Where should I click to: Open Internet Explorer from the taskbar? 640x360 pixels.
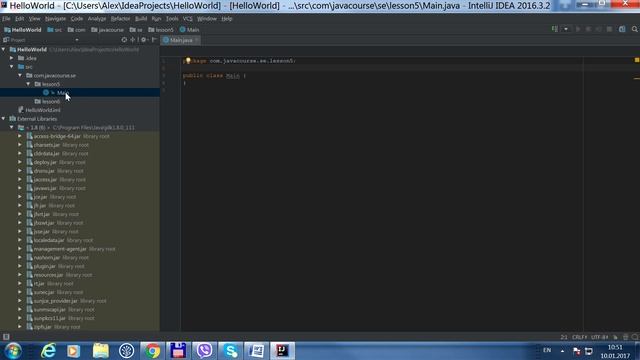[49, 351]
